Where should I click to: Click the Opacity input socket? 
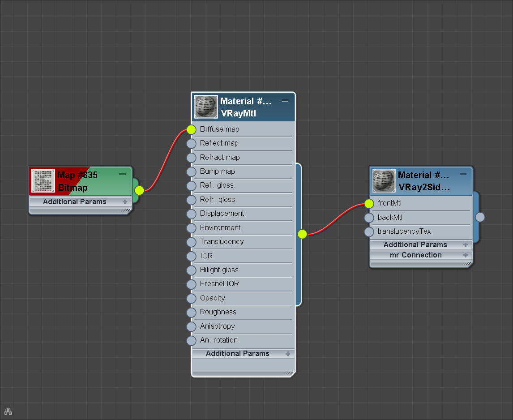[x=192, y=298]
